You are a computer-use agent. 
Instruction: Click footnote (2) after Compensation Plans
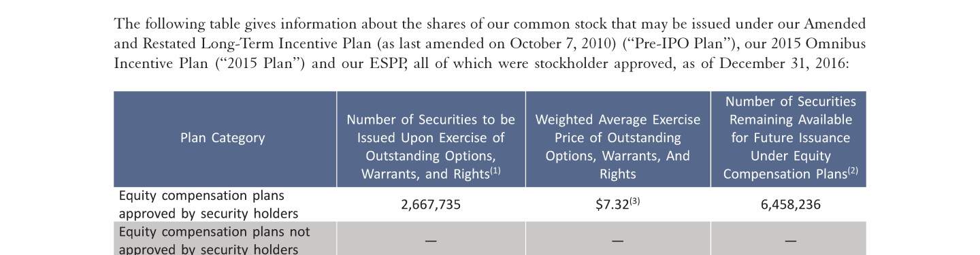[x=852, y=171]
